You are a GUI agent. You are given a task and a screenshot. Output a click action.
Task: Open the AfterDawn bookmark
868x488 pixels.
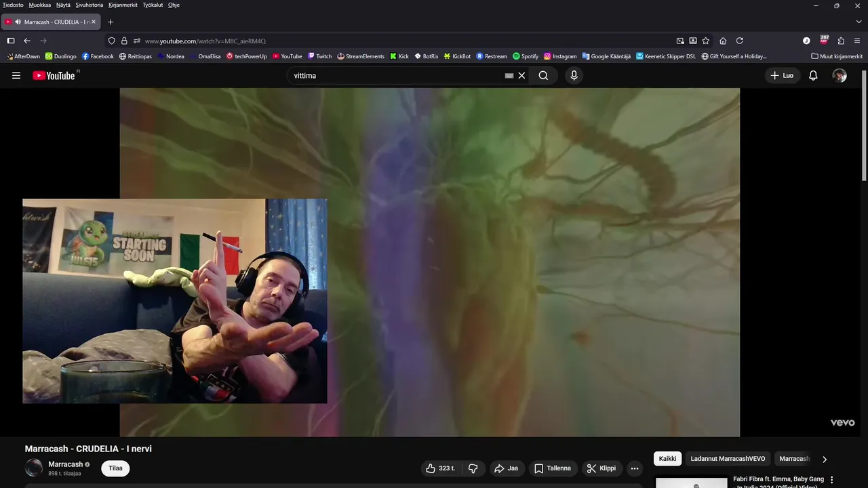click(23, 56)
